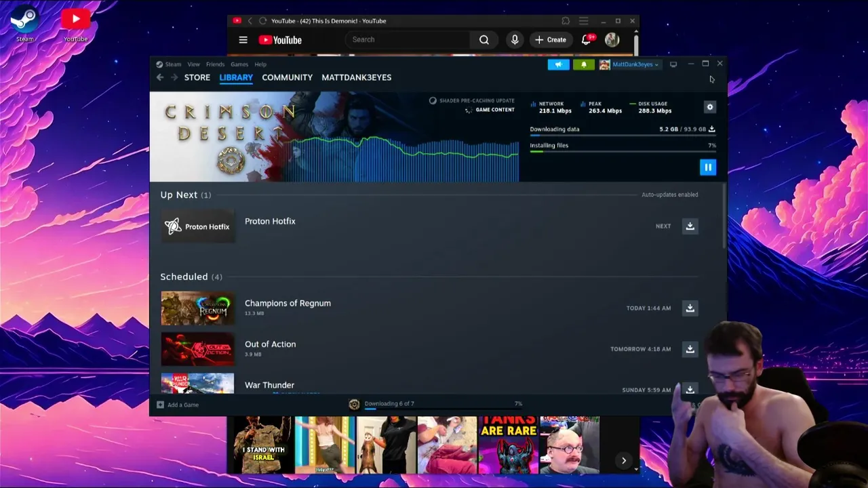This screenshot has width=868, height=488.
Task: Open YouTube notifications bell
Action: point(586,40)
